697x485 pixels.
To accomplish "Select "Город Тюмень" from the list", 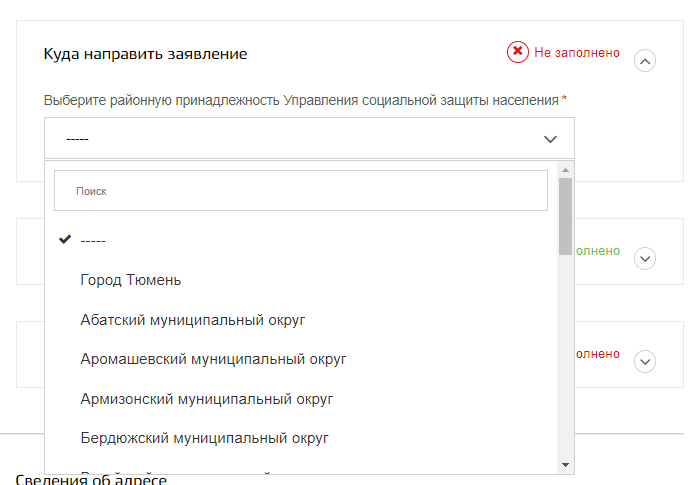I will point(131,280).
